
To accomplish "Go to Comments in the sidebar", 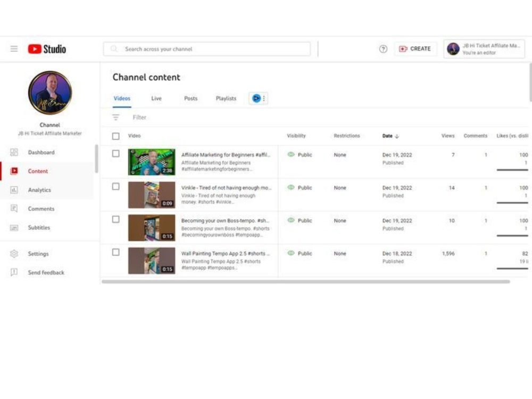I will (46, 209).
